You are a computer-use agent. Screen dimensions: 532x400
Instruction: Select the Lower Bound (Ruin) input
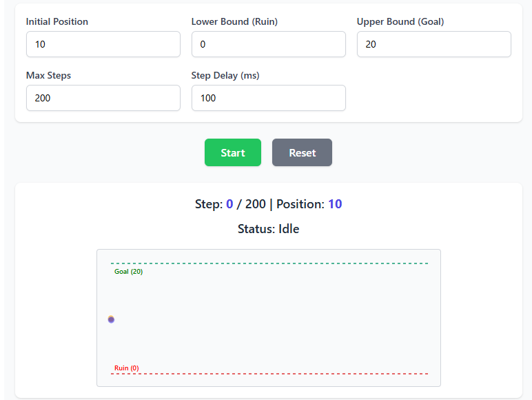click(269, 44)
